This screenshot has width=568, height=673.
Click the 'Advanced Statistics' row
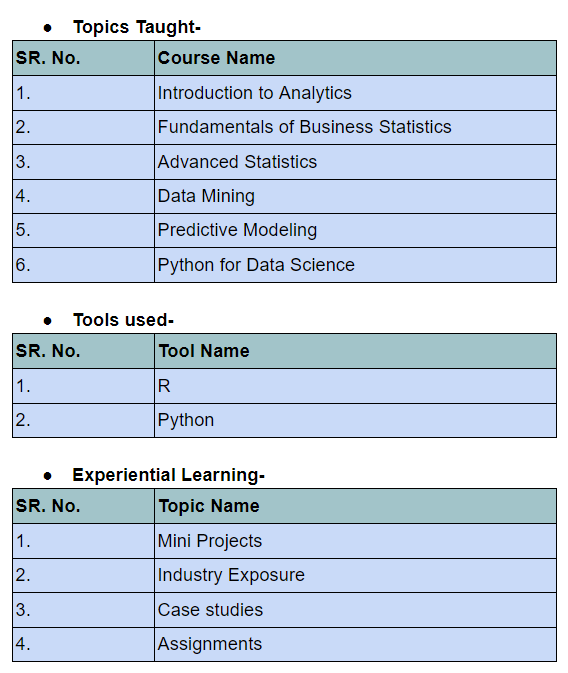tap(284, 162)
